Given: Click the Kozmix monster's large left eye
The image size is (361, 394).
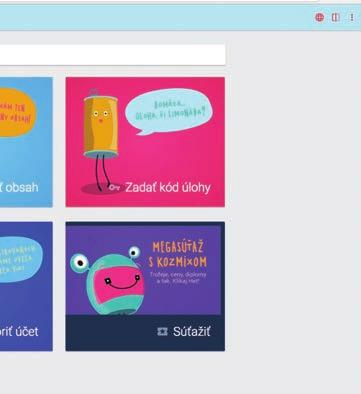Looking at the screenshot, I should click(x=80, y=263).
